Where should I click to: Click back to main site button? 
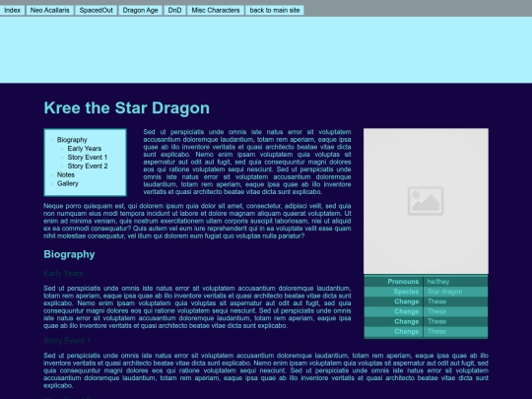point(275,10)
